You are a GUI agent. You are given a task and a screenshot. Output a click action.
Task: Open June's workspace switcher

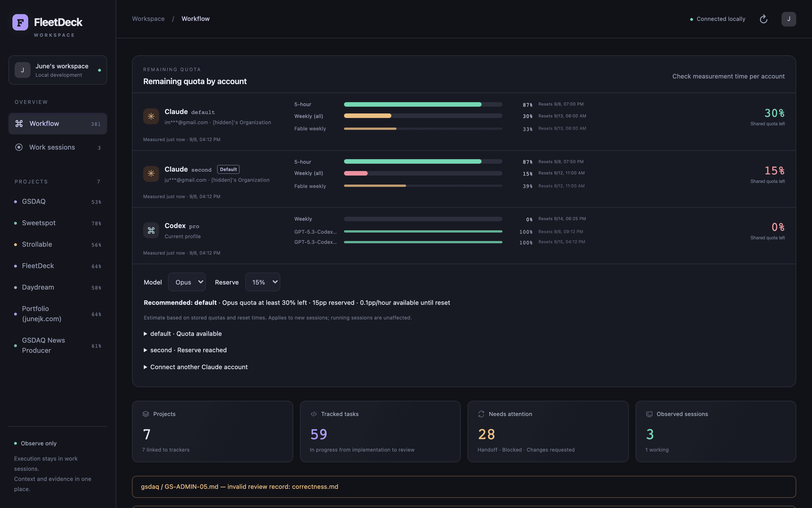click(x=58, y=70)
